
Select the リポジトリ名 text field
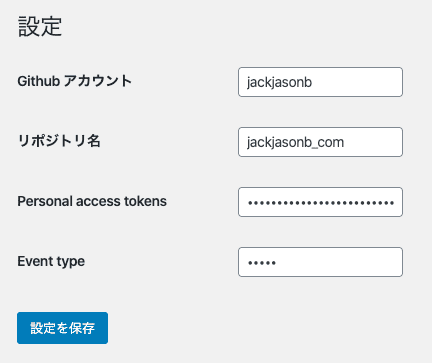click(320, 142)
